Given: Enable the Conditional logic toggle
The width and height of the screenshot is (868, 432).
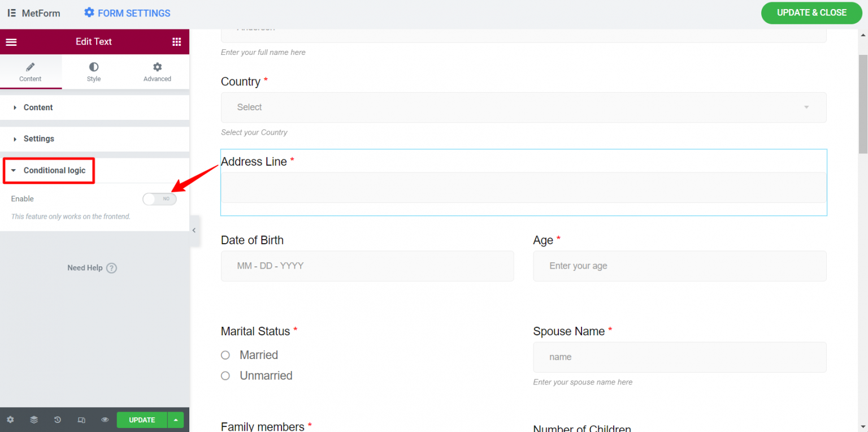Looking at the screenshot, I should [x=159, y=199].
